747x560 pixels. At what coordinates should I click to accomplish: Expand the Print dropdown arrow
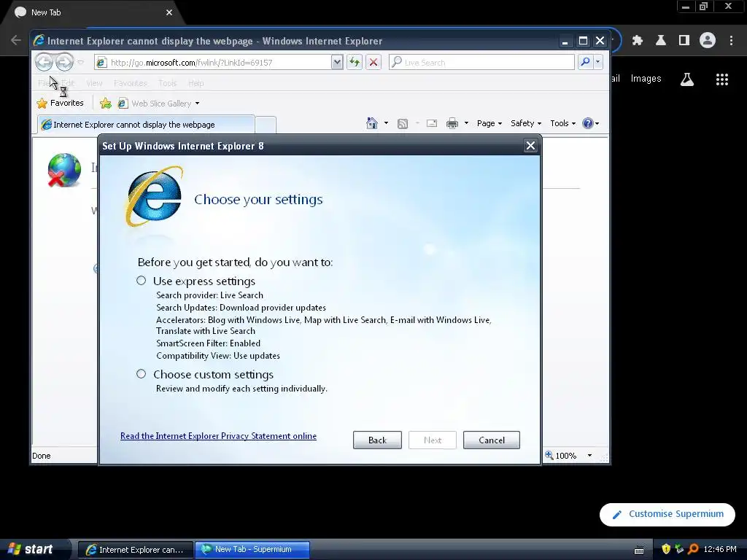click(466, 123)
